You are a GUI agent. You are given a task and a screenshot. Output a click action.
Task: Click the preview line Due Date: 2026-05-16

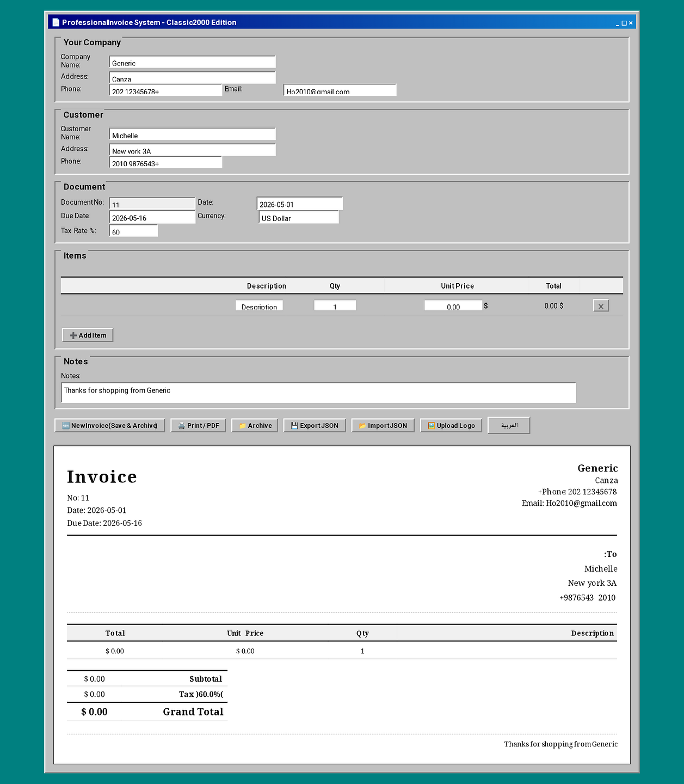[x=104, y=523]
